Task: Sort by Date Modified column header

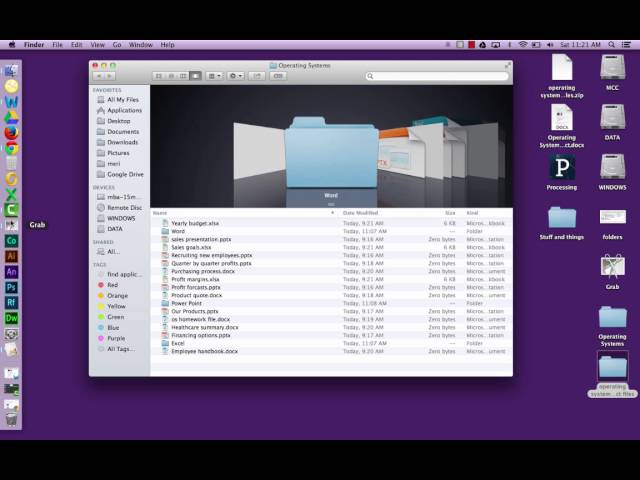Action: (x=360, y=213)
